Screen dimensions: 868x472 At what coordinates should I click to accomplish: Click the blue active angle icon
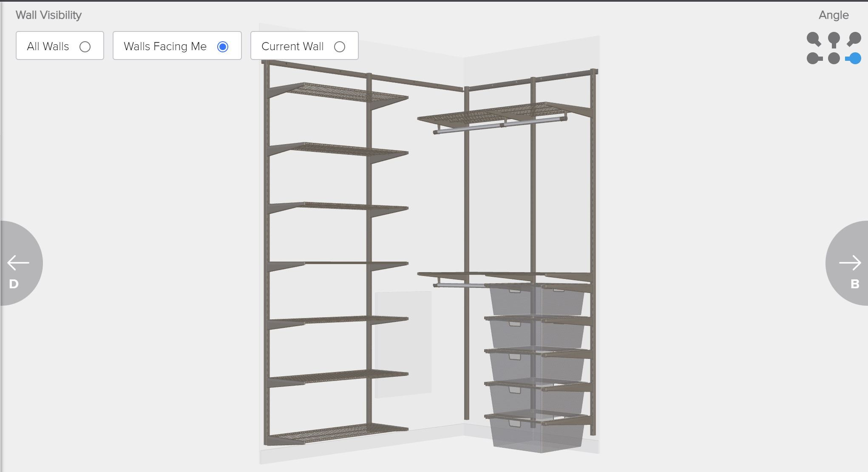click(854, 58)
